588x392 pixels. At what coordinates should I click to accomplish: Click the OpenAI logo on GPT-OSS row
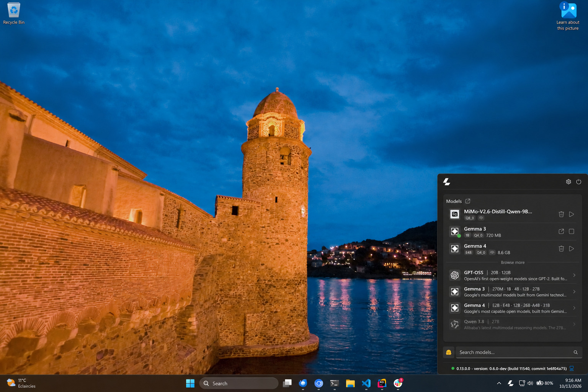[455, 275]
